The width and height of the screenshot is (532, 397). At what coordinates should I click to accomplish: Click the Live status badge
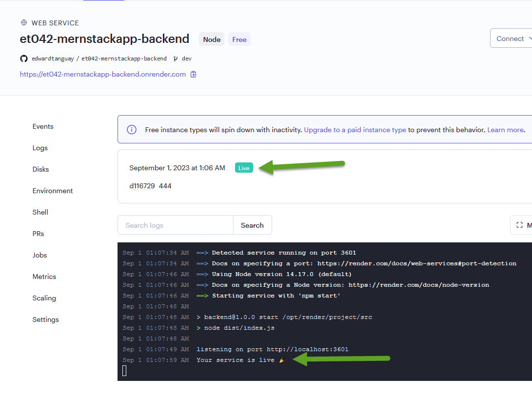tap(244, 168)
